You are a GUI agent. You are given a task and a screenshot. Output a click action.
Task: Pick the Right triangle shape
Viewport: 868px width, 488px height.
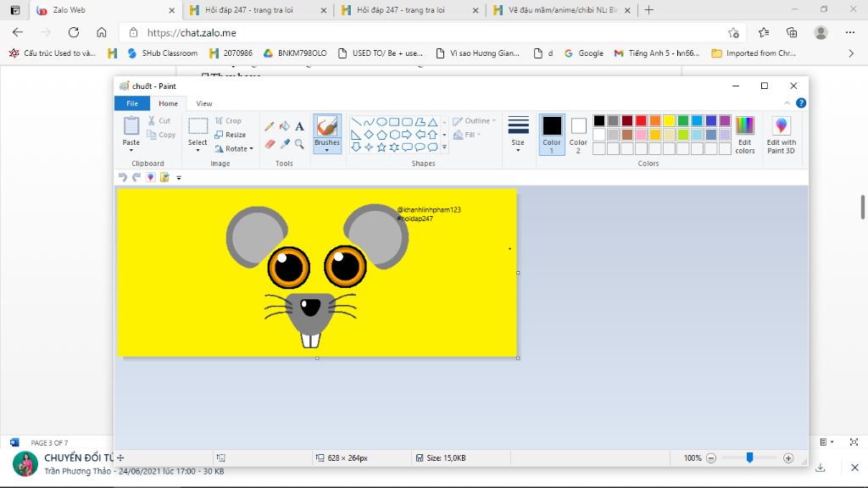pyautogui.click(x=356, y=135)
